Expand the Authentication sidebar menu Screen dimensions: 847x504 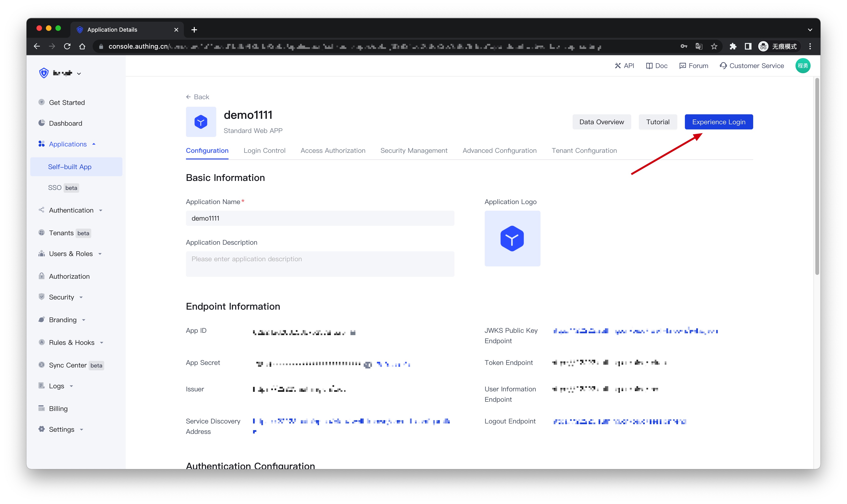click(x=71, y=210)
